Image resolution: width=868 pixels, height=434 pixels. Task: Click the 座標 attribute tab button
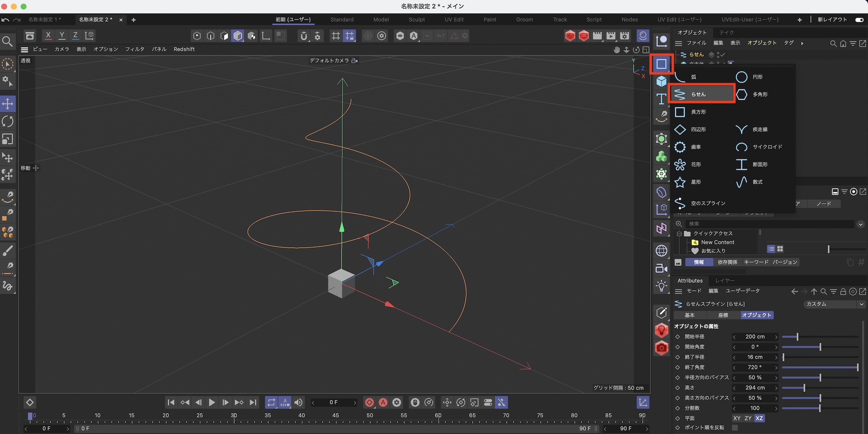pyautogui.click(x=723, y=315)
